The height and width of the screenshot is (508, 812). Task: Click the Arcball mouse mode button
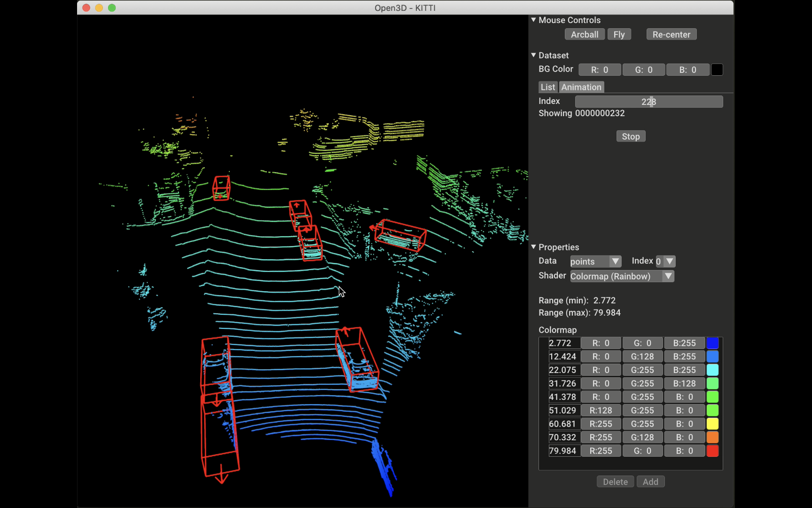pyautogui.click(x=584, y=34)
